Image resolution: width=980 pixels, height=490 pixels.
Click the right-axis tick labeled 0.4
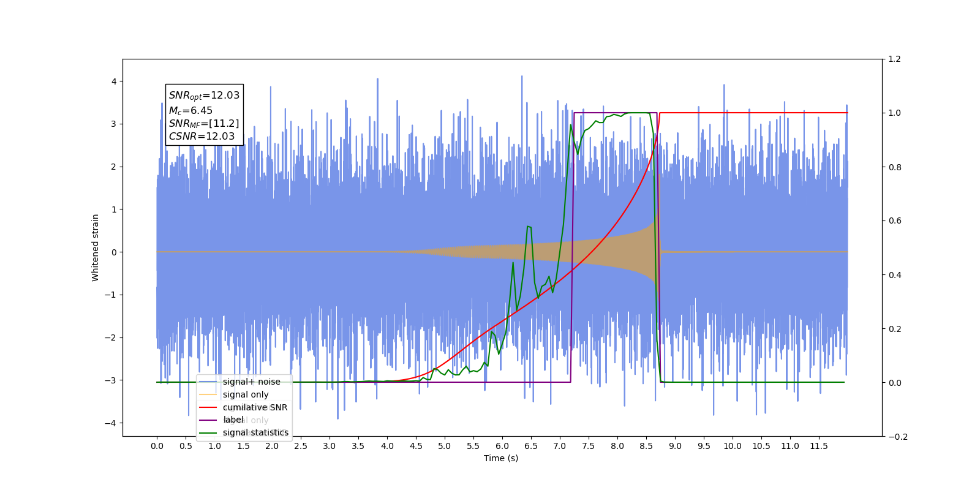coord(895,275)
